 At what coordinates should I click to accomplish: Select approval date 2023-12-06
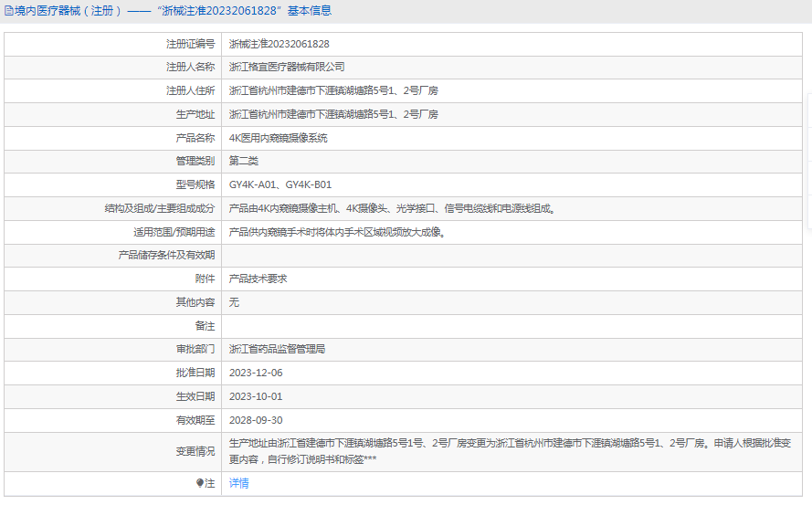coord(256,373)
